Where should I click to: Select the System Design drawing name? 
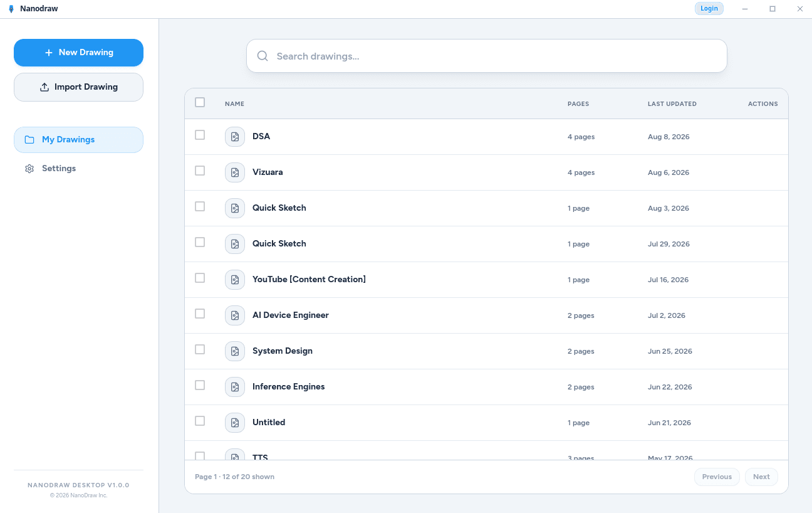[283, 351]
